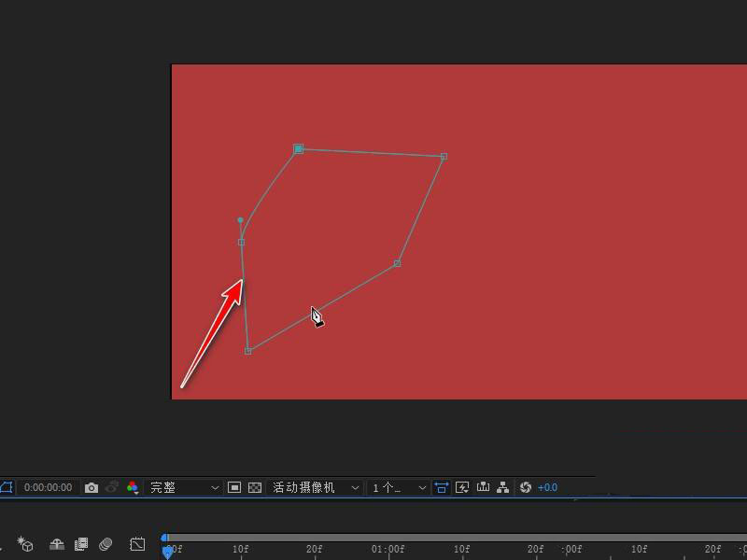The height and width of the screenshot is (560, 747).
Task: Open the 完整 resolution dropdown
Action: pyautogui.click(x=184, y=487)
